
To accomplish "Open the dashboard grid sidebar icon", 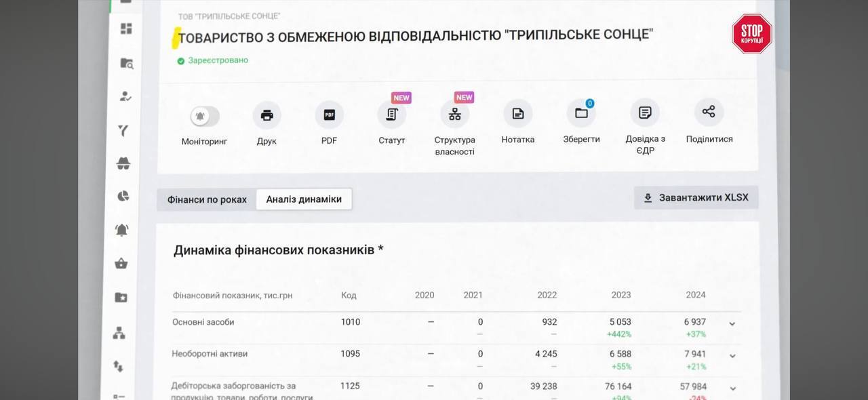I will tap(126, 28).
